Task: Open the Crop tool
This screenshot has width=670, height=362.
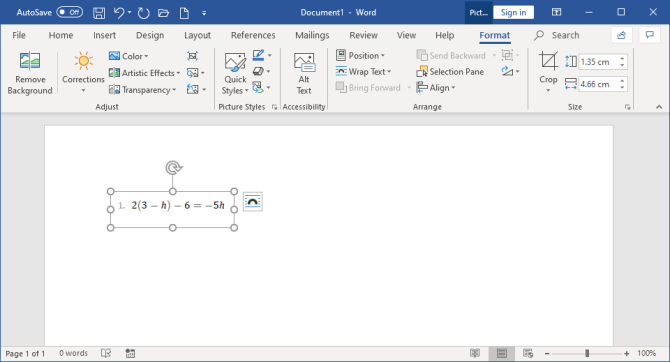Action: pos(548,72)
